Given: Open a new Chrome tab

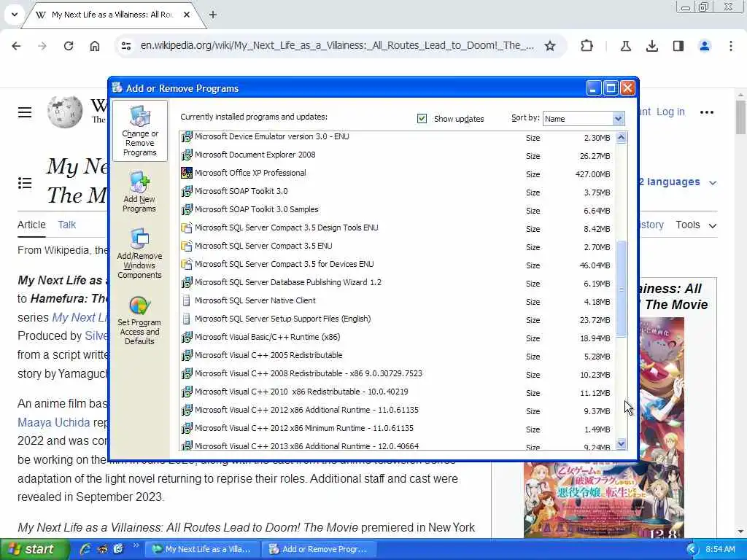Looking at the screenshot, I should 213,15.
